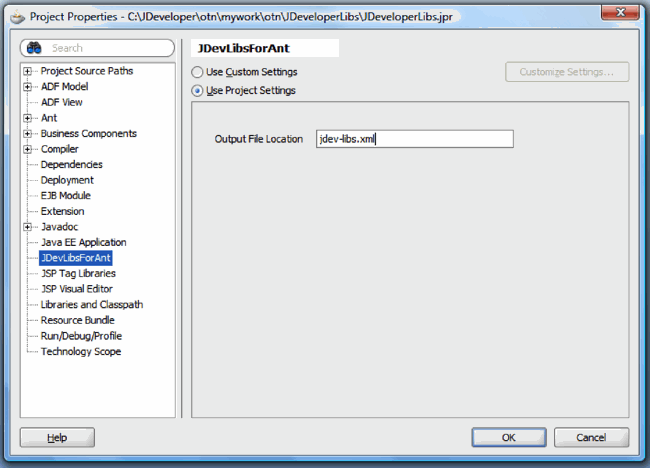Open the Help button
The width and height of the screenshot is (650, 468).
click(57, 437)
